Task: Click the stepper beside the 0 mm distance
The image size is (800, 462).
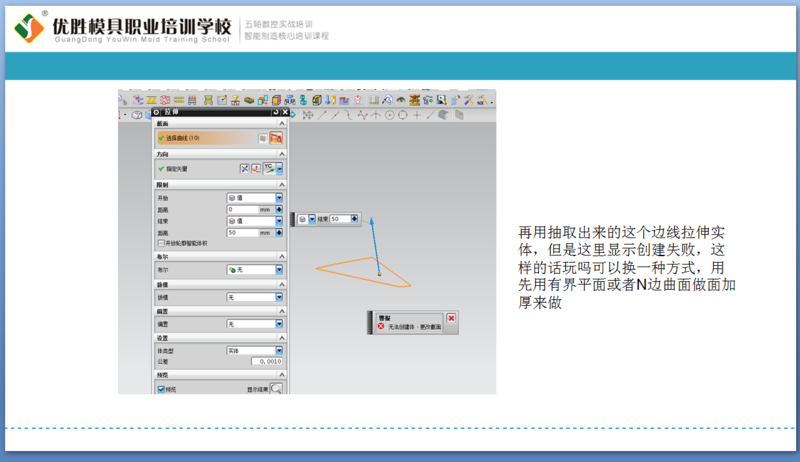Action: tap(279, 210)
